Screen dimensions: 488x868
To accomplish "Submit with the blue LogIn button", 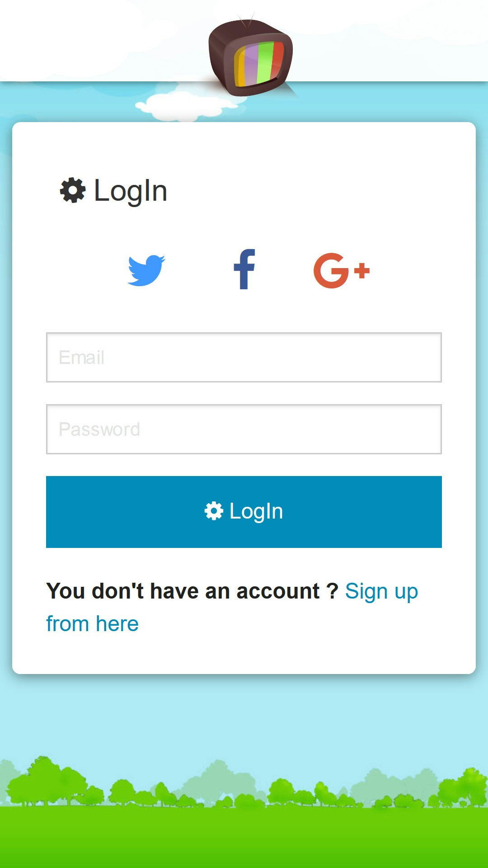I will (244, 512).
